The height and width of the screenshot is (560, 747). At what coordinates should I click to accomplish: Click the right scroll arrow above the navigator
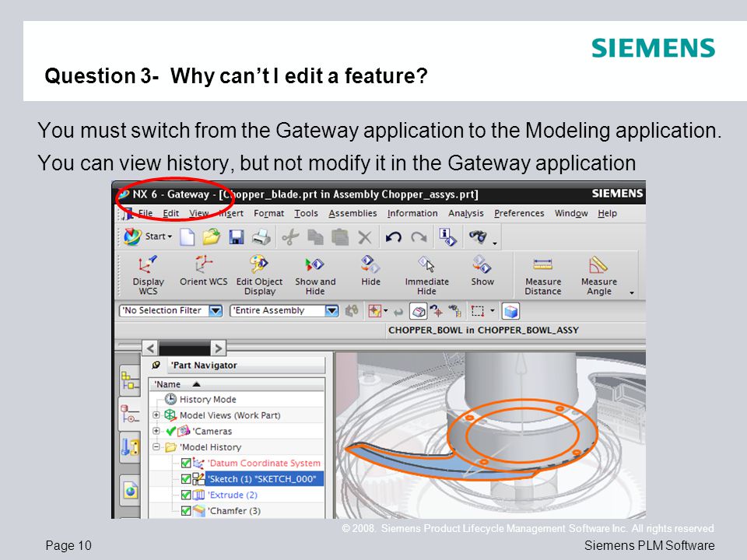[x=218, y=348]
